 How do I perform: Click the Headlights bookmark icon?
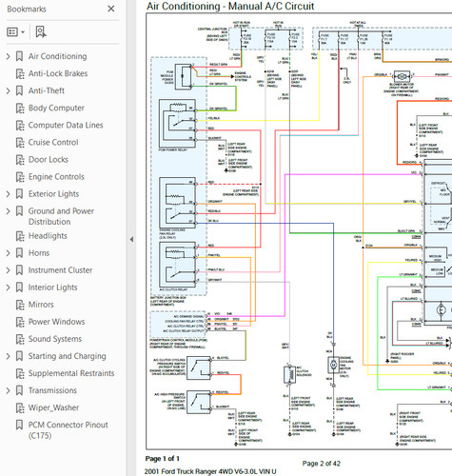click(x=20, y=236)
